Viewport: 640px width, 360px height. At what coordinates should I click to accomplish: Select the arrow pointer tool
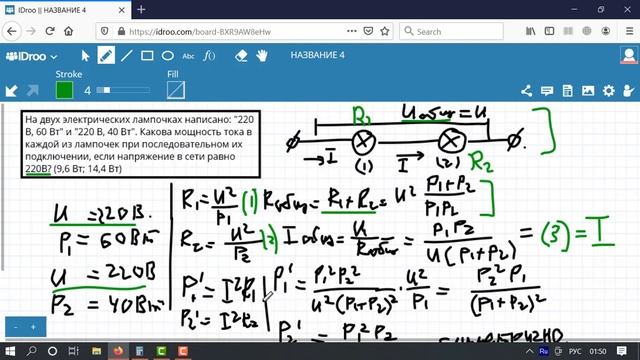point(85,56)
